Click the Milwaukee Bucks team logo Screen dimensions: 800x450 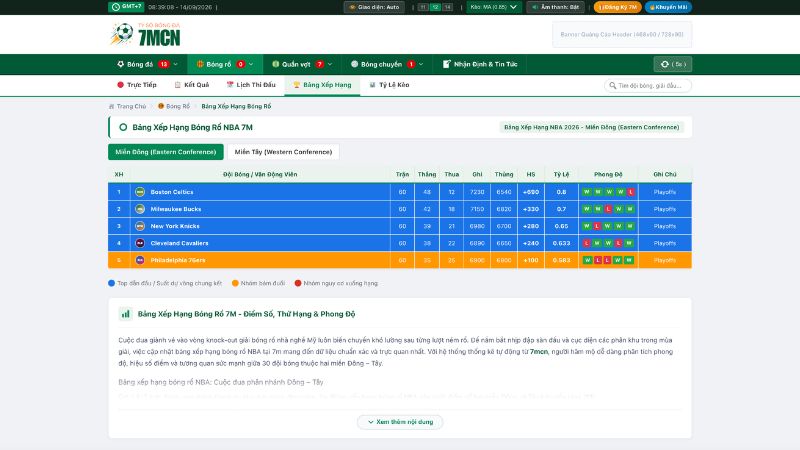pyautogui.click(x=140, y=209)
